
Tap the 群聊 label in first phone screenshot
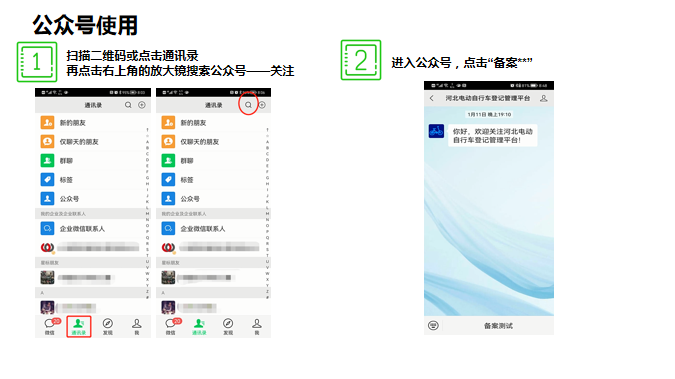click(x=66, y=161)
